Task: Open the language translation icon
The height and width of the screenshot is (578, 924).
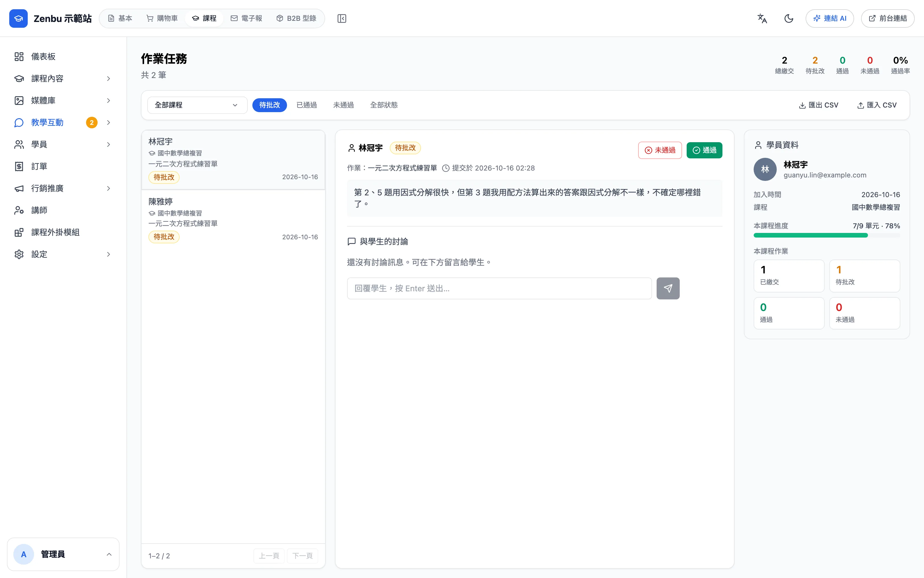Action: (762, 18)
